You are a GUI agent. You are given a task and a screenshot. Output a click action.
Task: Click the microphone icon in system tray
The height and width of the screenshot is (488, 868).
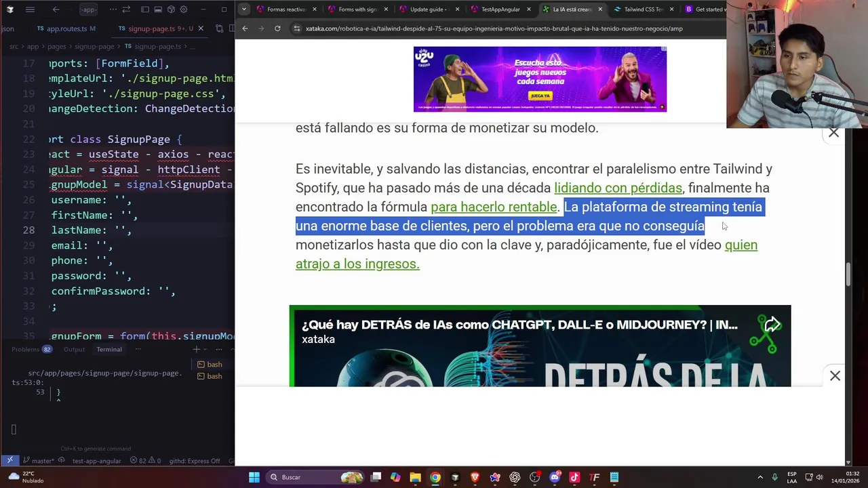pos(774,477)
